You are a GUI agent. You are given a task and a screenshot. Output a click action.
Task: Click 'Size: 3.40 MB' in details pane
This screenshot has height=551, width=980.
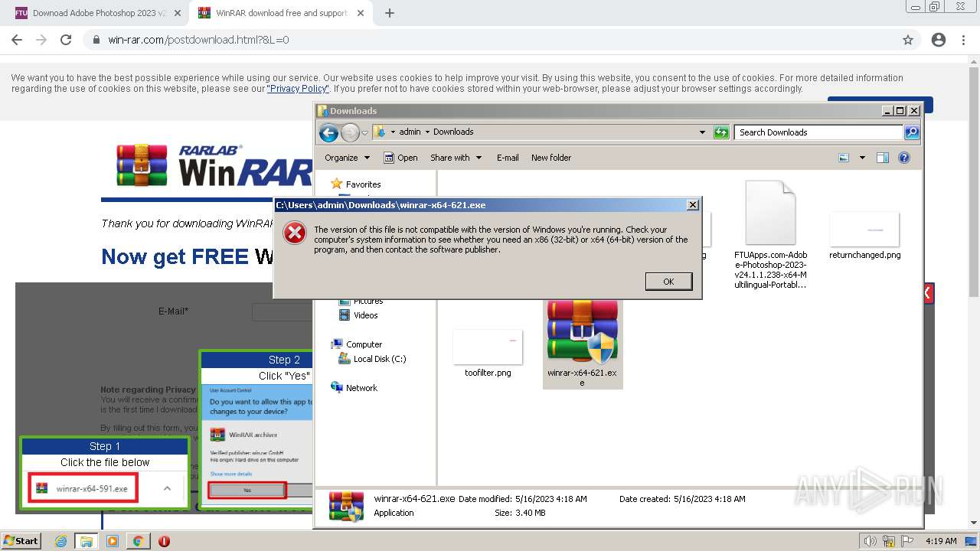tap(520, 513)
